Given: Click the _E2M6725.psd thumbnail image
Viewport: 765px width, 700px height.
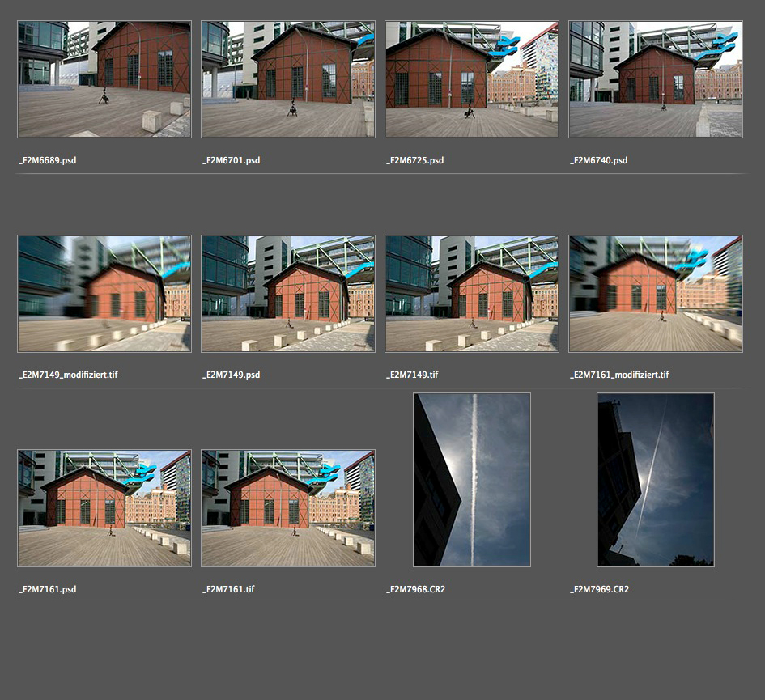Looking at the screenshot, I should [472, 79].
